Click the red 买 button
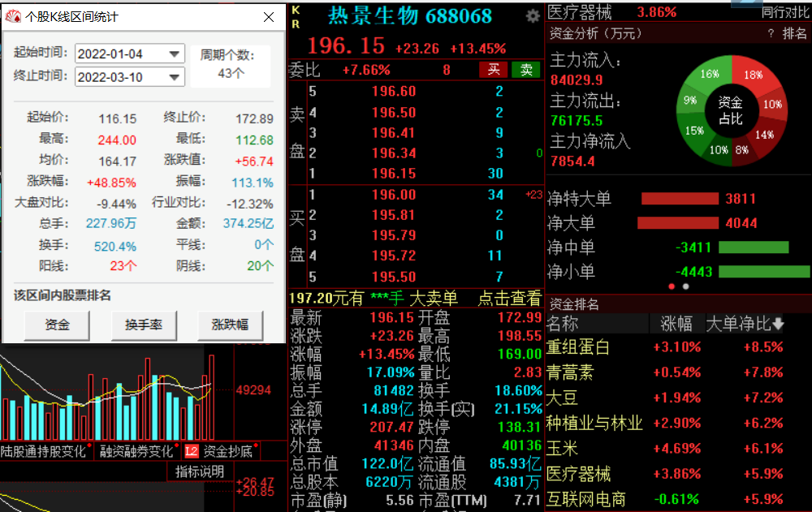The height and width of the screenshot is (512, 812). tap(494, 70)
